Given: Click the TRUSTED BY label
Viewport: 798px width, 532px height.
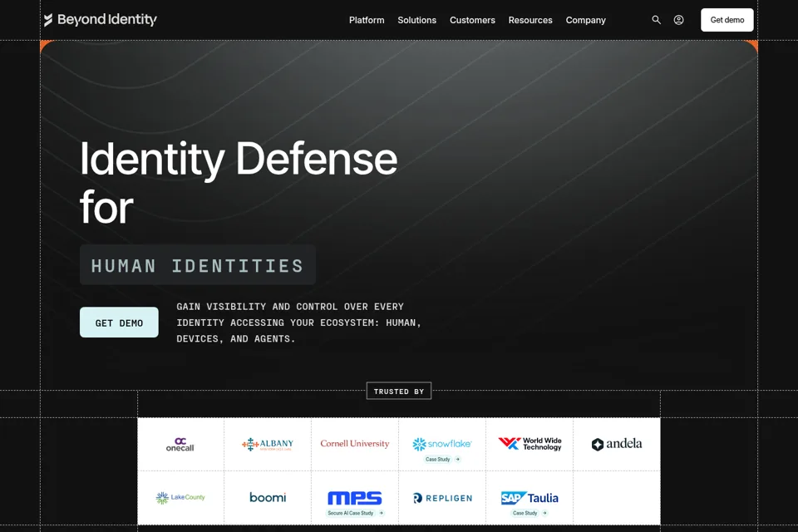Looking at the screenshot, I should coord(399,391).
